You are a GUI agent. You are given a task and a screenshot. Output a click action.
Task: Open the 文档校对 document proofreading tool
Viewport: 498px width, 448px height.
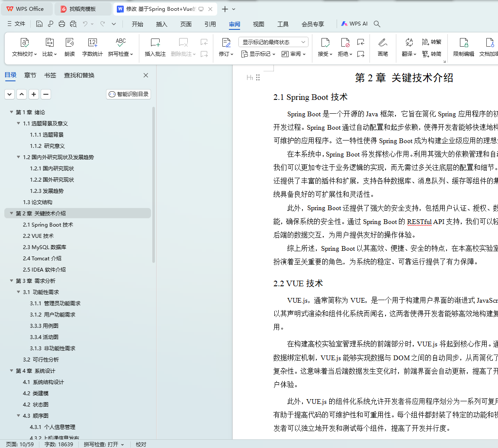25,47
